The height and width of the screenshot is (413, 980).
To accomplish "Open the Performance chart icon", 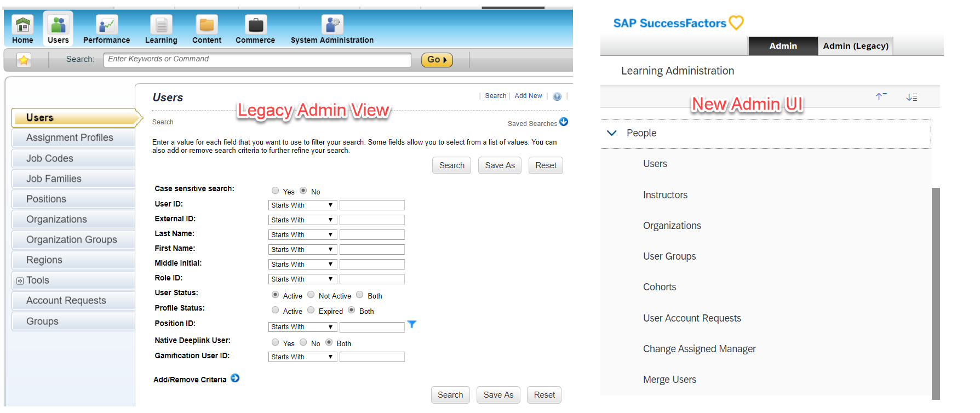I will (x=106, y=25).
